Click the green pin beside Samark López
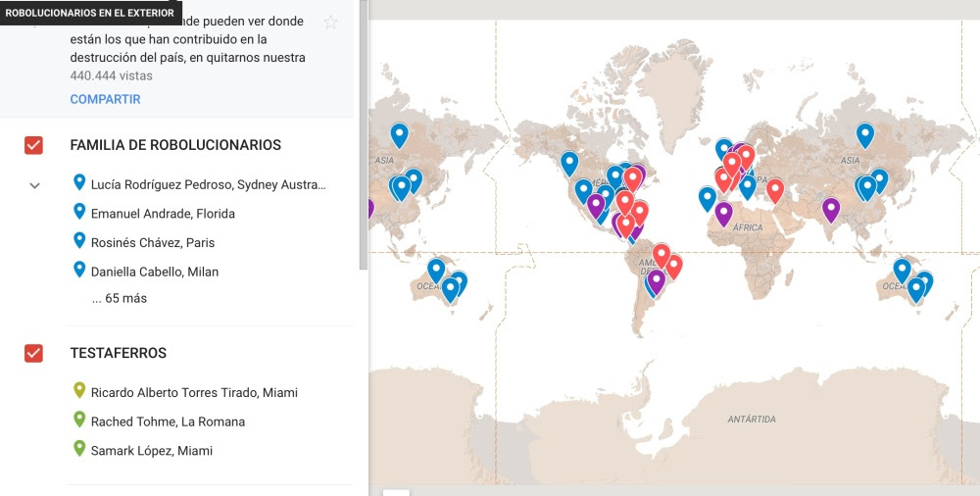The height and width of the screenshot is (496, 980). (x=79, y=448)
